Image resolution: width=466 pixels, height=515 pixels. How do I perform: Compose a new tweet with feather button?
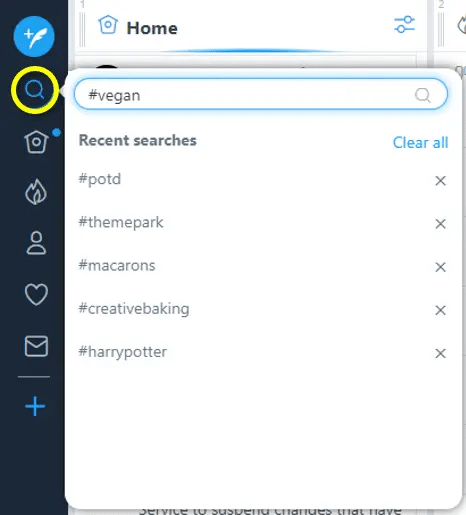pos(34,36)
